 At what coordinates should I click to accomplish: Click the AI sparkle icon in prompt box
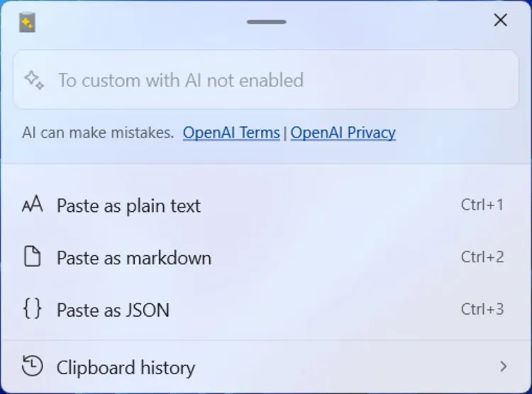click(x=34, y=79)
